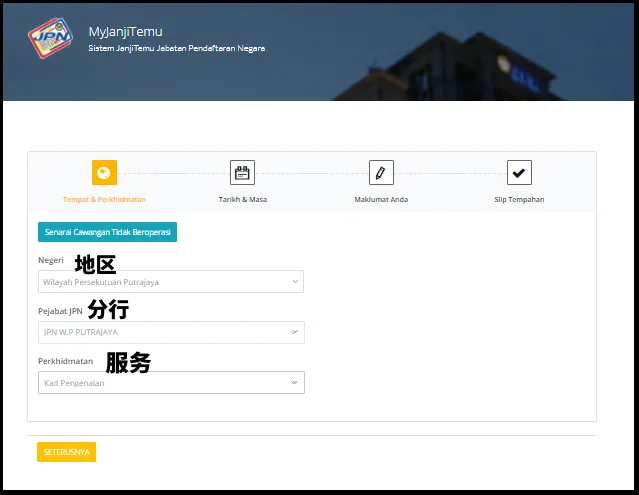This screenshot has width=639, height=495.
Task: Switch to the Tarikh & Masa step label
Action: pyautogui.click(x=242, y=200)
